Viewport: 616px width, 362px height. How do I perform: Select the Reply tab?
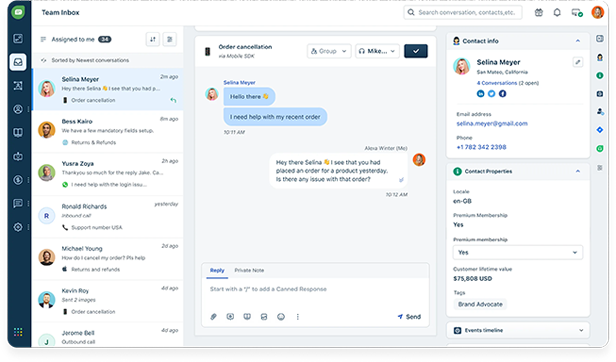click(217, 270)
